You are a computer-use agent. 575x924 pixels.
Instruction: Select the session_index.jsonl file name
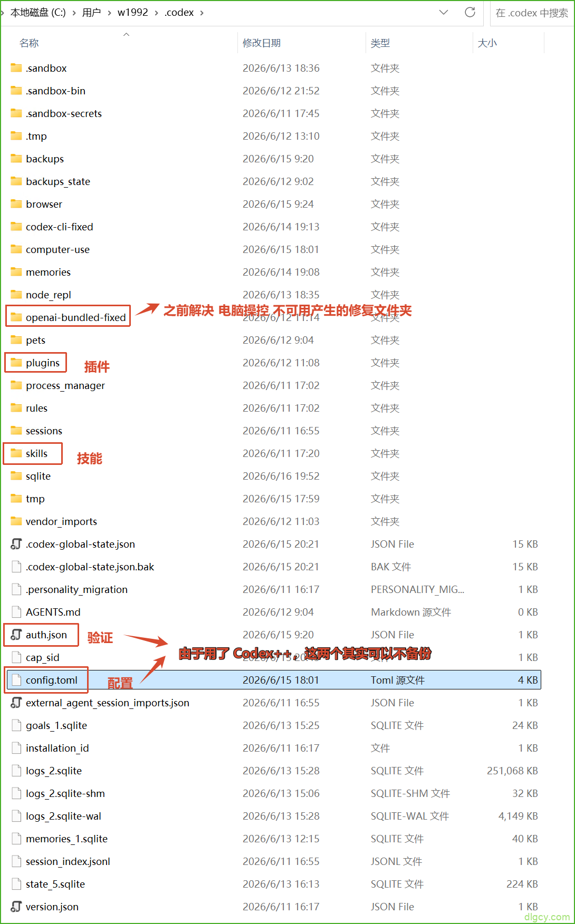pos(68,861)
